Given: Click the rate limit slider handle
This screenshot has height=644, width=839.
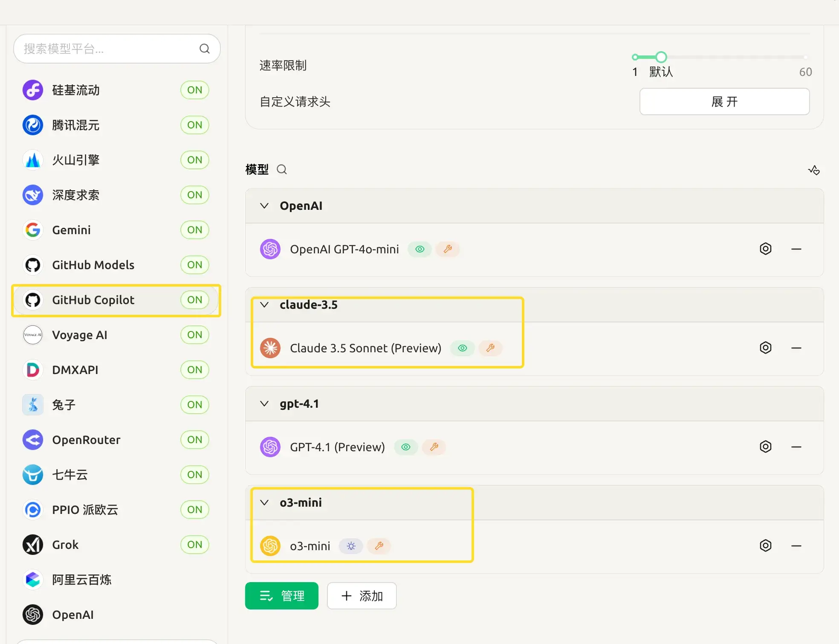Looking at the screenshot, I should click(661, 57).
